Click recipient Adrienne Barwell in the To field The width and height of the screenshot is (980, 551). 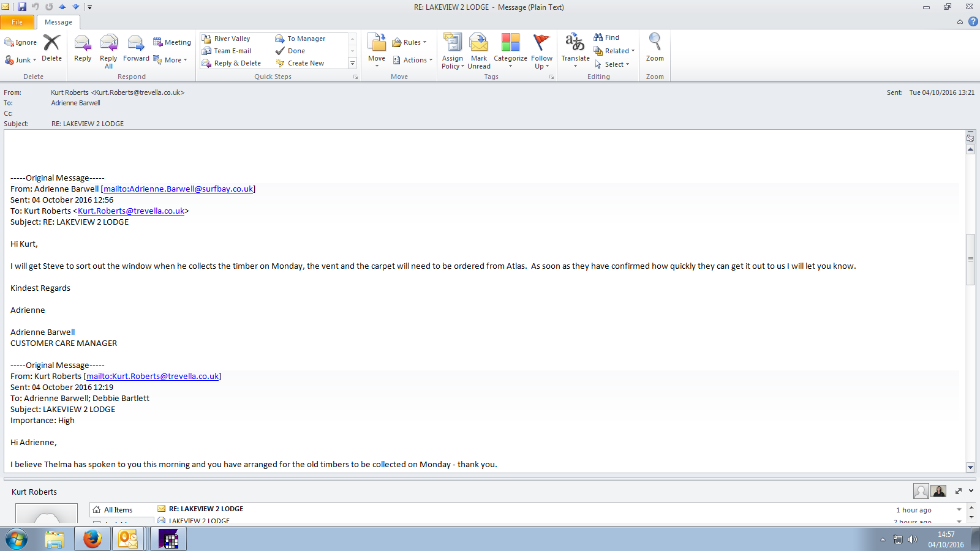(x=75, y=103)
